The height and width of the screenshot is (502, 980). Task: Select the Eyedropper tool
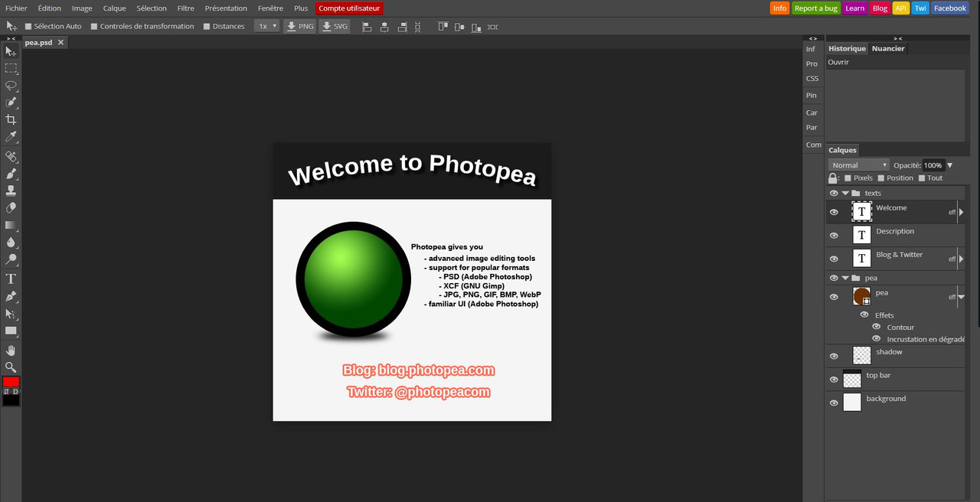pos(11,137)
